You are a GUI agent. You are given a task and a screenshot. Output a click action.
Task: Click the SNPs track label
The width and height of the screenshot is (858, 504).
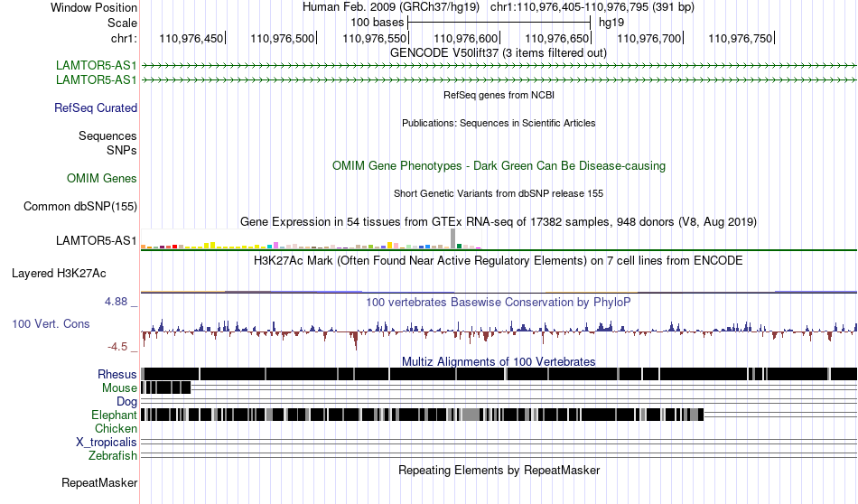tap(122, 150)
